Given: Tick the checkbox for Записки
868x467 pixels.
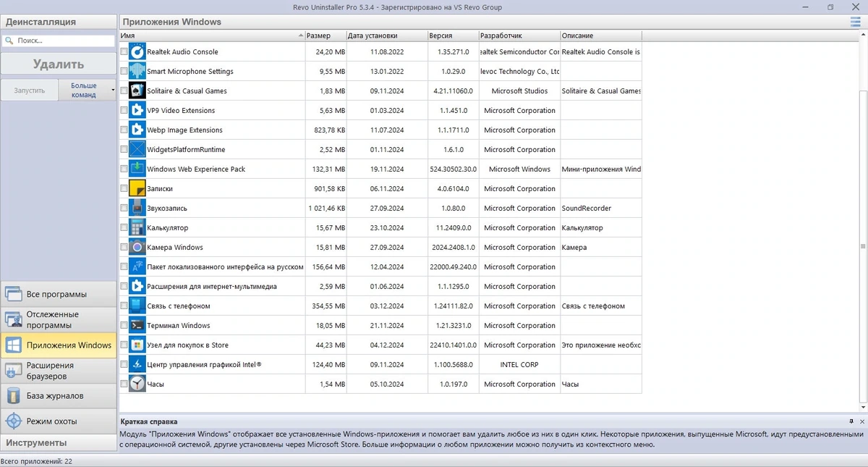Looking at the screenshot, I should (x=124, y=189).
